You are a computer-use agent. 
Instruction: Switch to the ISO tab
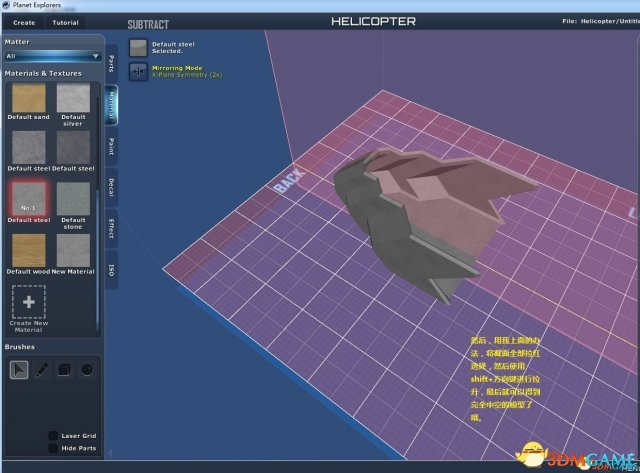[111, 270]
